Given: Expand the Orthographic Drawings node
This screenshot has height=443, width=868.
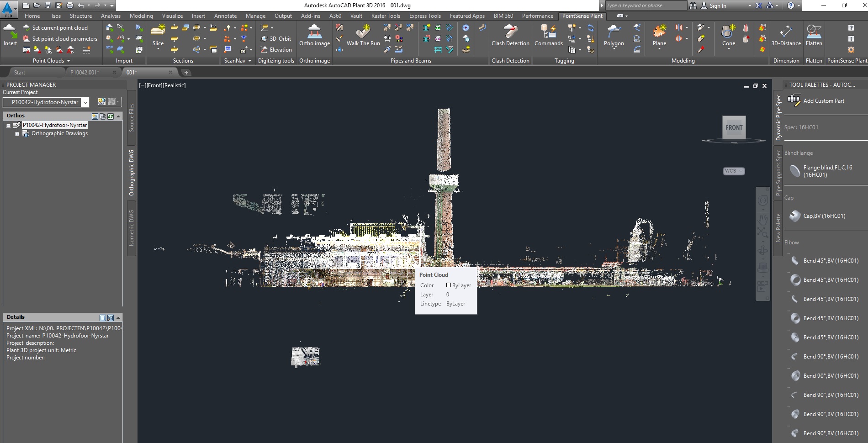Looking at the screenshot, I should [17, 134].
